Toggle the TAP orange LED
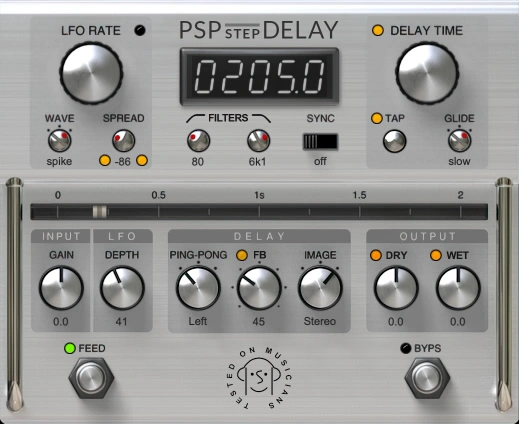Viewport: 519px width, 424px height. (x=377, y=118)
